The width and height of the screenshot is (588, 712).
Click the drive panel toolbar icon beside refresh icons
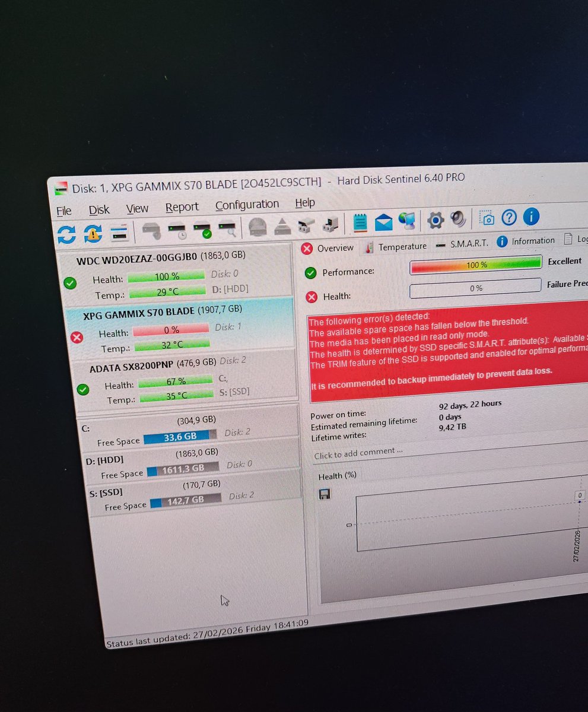point(119,232)
